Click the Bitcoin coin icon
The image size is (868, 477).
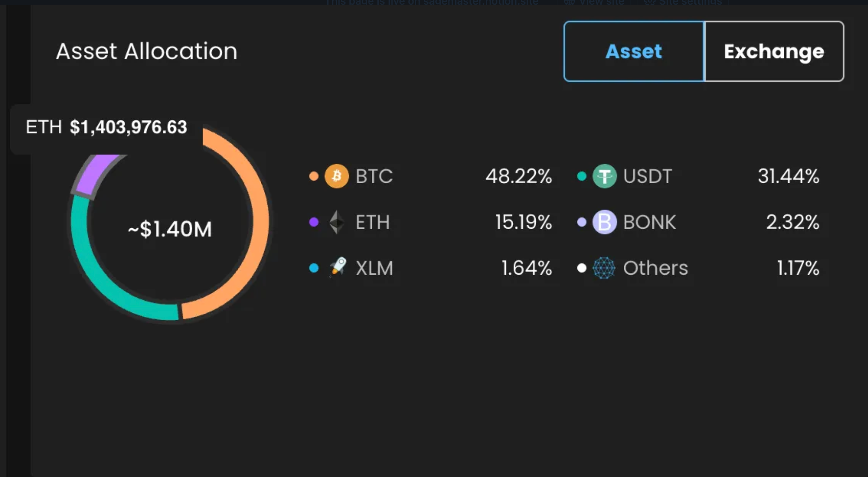(337, 176)
